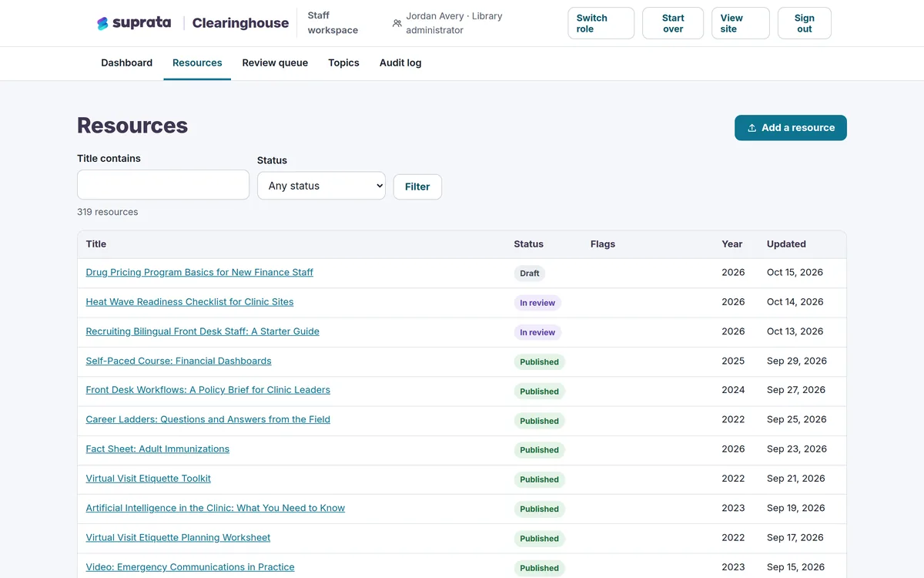This screenshot has width=924, height=578.
Task: Click the user role people icon
Action: [x=397, y=23]
